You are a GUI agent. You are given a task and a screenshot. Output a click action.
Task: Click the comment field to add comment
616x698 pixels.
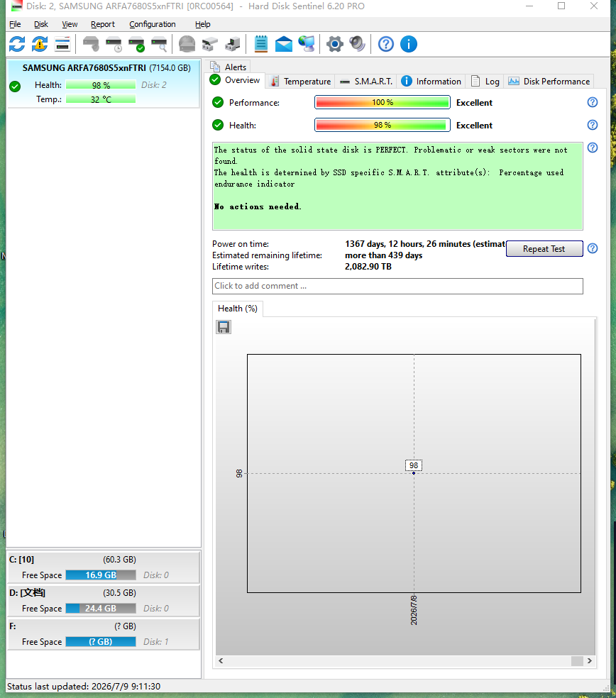pyautogui.click(x=397, y=287)
